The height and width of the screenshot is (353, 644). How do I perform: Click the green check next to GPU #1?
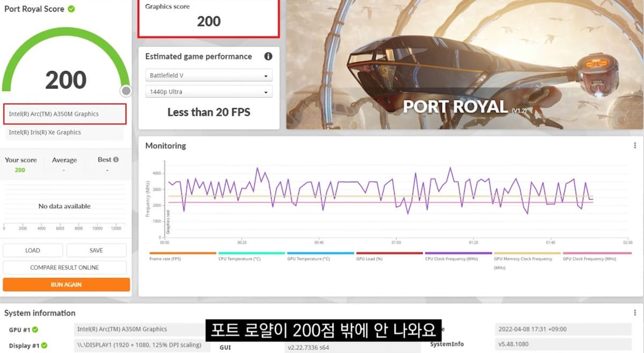click(35, 329)
